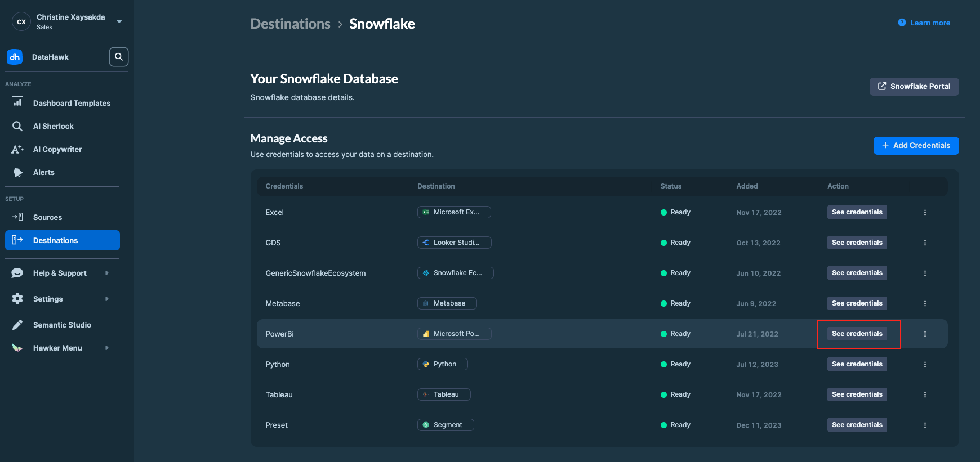Image resolution: width=980 pixels, height=462 pixels.
Task: See credentials for PowerBi
Action: coord(857,334)
